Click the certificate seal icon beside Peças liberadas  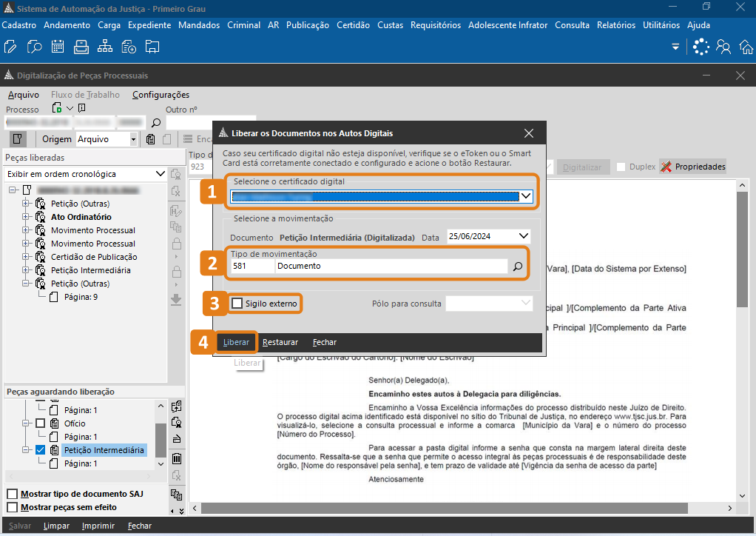[x=176, y=174]
